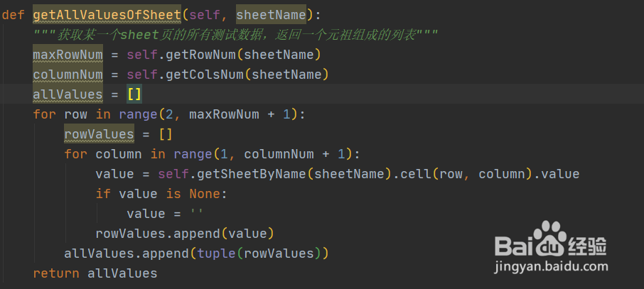
Task: Click columnNum in its assignment line
Action: [x=68, y=75]
